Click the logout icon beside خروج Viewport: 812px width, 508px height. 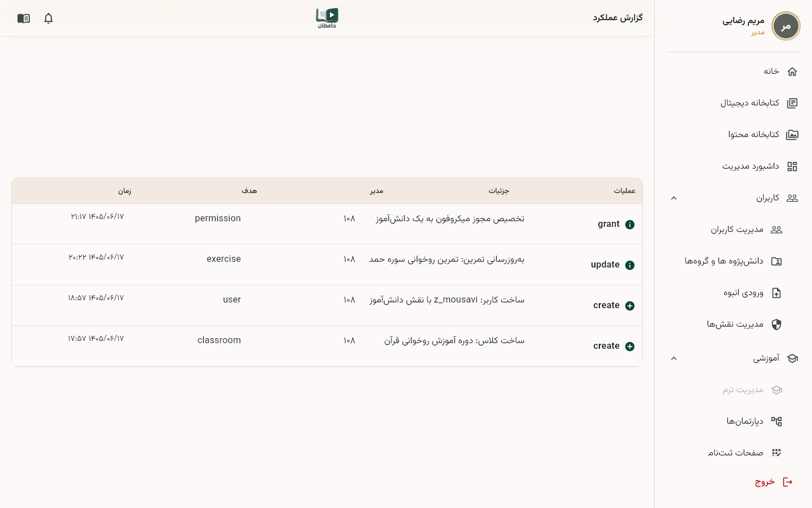788,482
